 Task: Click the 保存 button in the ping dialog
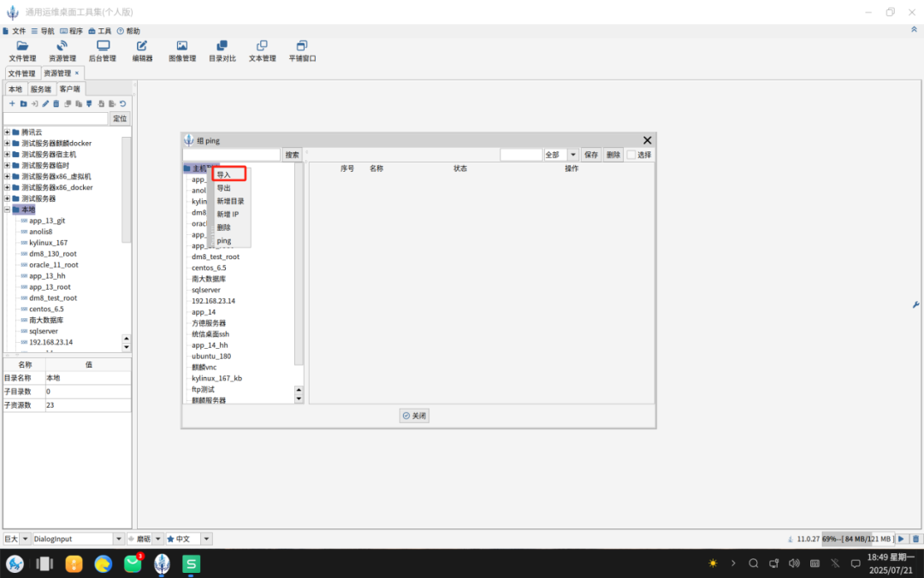tap(591, 155)
